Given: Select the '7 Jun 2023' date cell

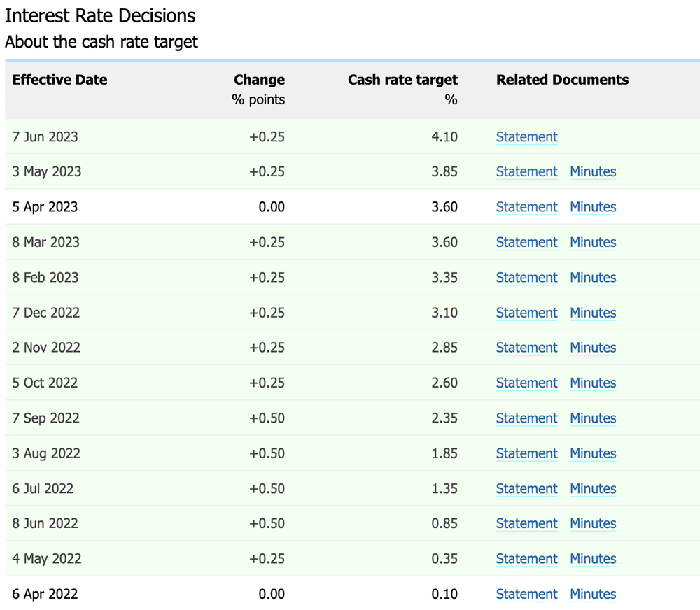Looking at the screenshot, I should click(x=45, y=137).
